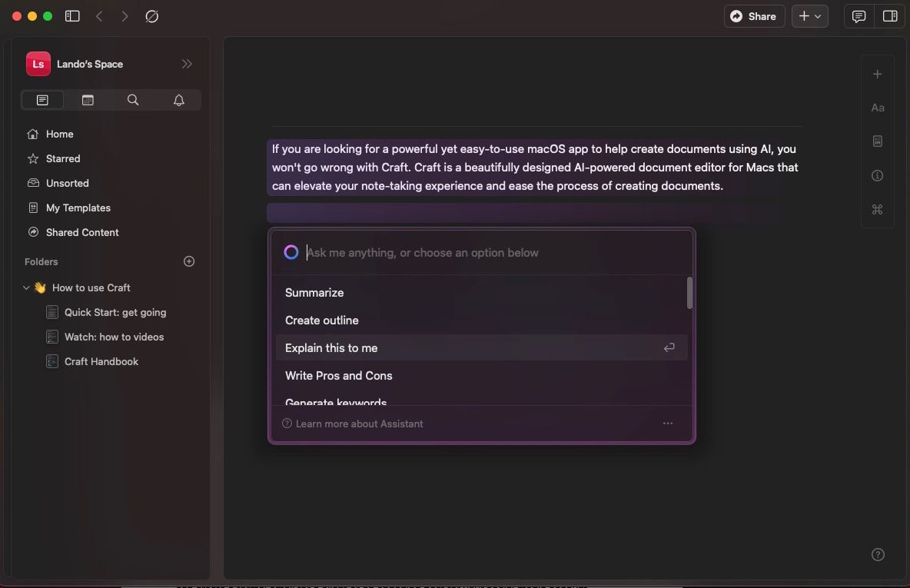The width and height of the screenshot is (910, 588).
Task: Click the Share button
Action: 753,15
